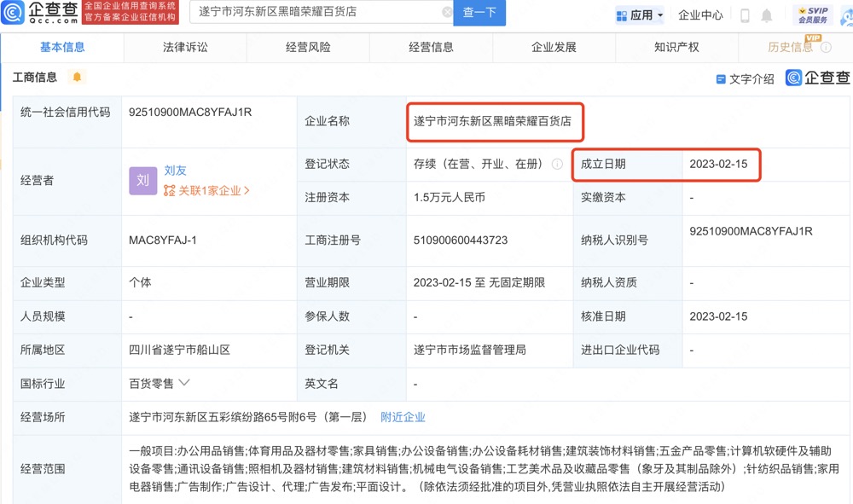Click the 刘 avatar icon next to 刘友
This screenshot has height=504, width=853.
142,181
